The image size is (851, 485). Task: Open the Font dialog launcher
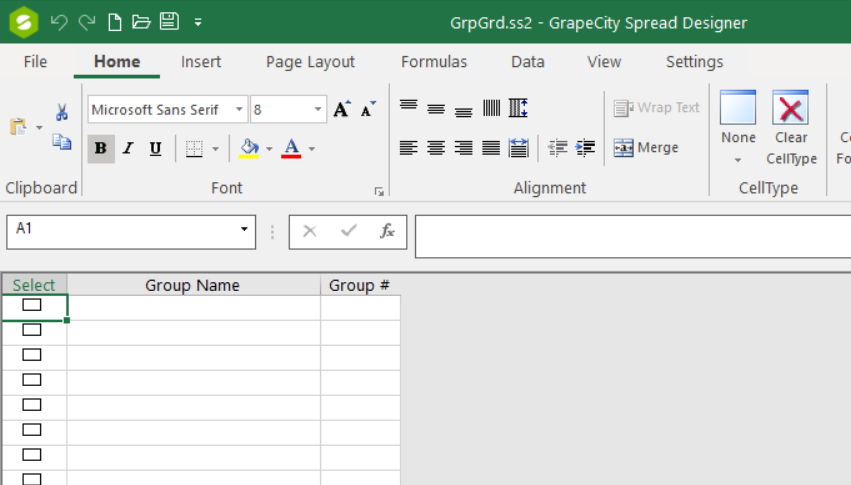(x=379, y=192)
